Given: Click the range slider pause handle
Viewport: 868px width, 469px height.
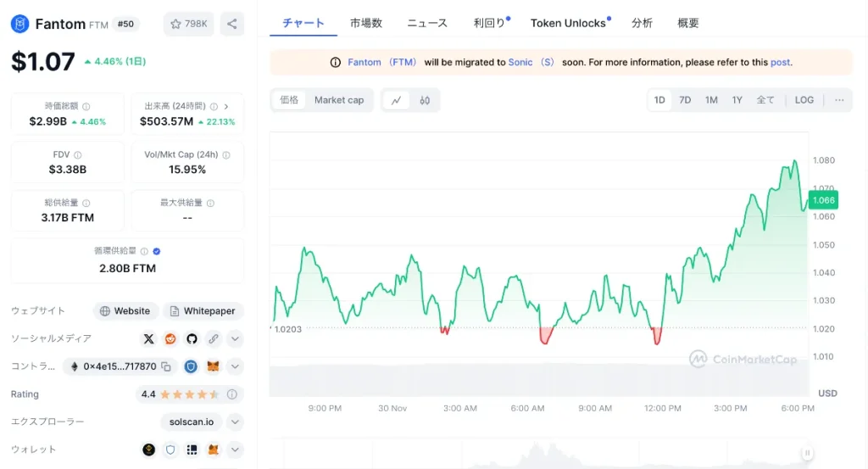Looking at the screenshot, I should [807, 454].
